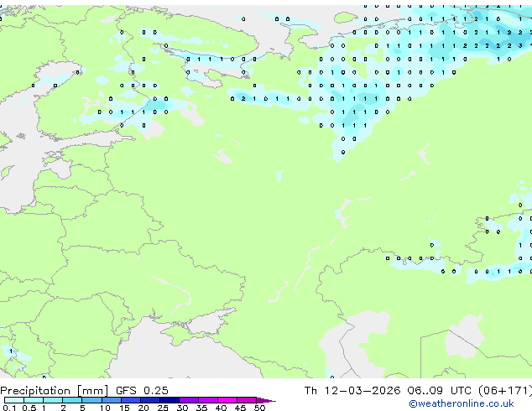Select the legend swatch between 10 and 15
This screenshot has height=411, width=532.
(x=112, y=400)
